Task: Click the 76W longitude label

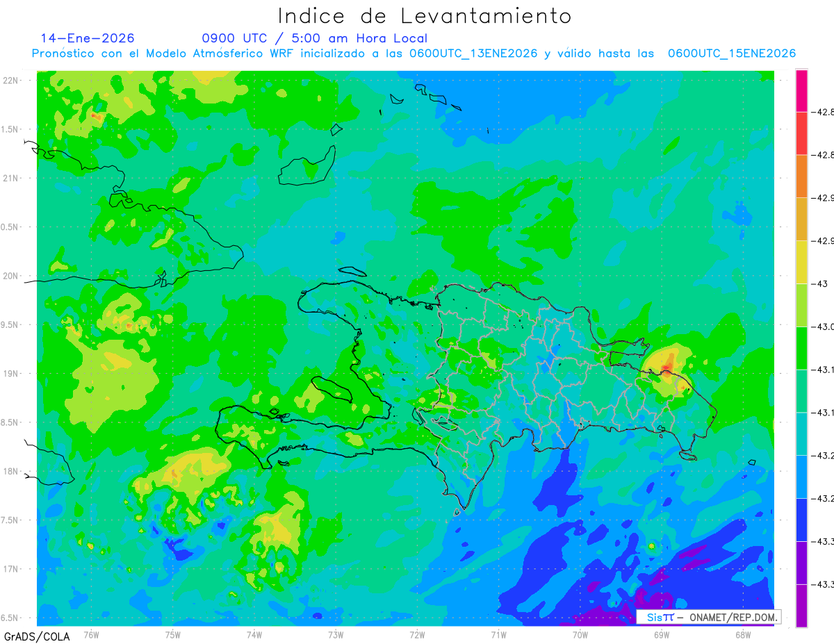Action: pos(91,634)
